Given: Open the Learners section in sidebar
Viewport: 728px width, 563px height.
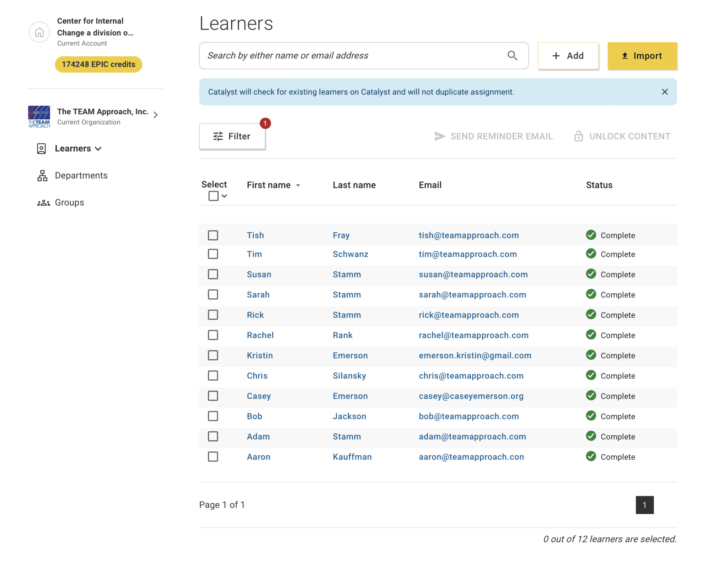Looking at the screenshot, I should 73,148.
